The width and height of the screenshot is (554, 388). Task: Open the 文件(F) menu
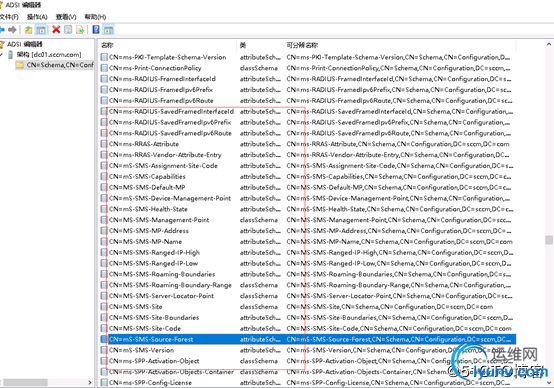coord(9,17)
